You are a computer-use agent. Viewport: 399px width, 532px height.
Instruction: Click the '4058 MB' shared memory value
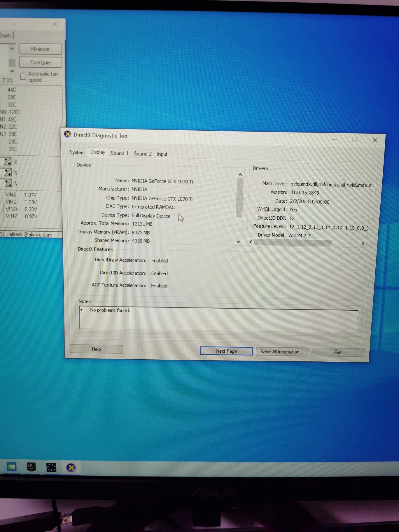(141, 241)
